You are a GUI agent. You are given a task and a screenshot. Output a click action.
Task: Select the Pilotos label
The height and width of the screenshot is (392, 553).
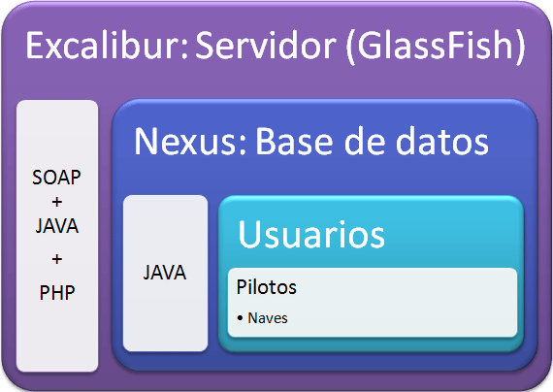coord(266,287)
